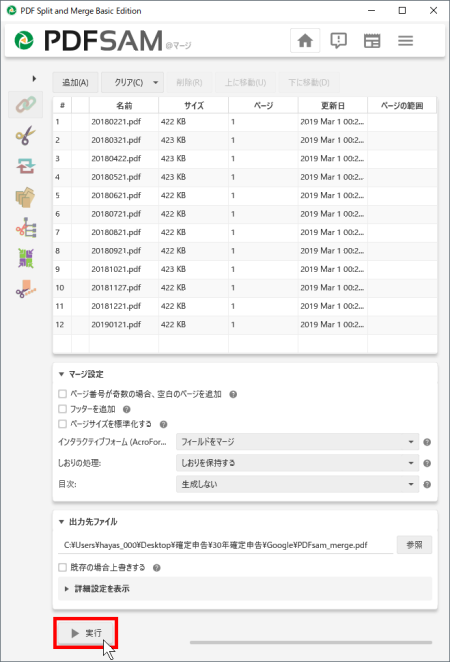The height and width of the screenshot is (662, 450).
Task: Open the hamburger menu icon
Action: click(405, 41)
